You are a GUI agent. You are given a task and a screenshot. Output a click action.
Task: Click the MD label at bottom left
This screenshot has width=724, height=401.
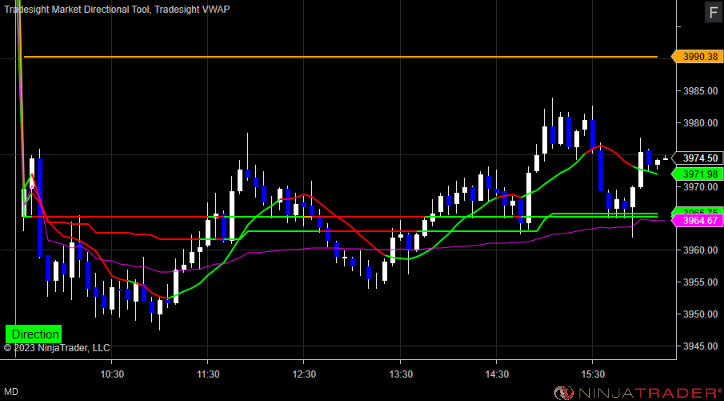(x=12, y=392)
